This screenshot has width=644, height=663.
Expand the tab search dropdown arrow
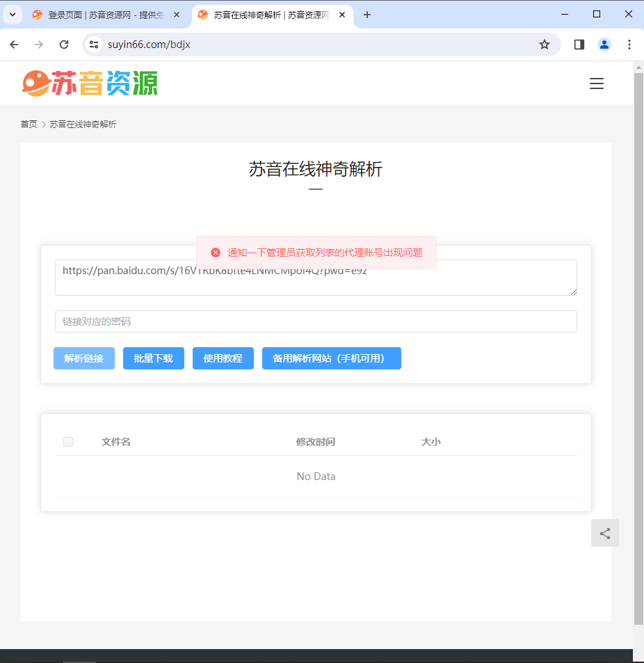(12, 15)
